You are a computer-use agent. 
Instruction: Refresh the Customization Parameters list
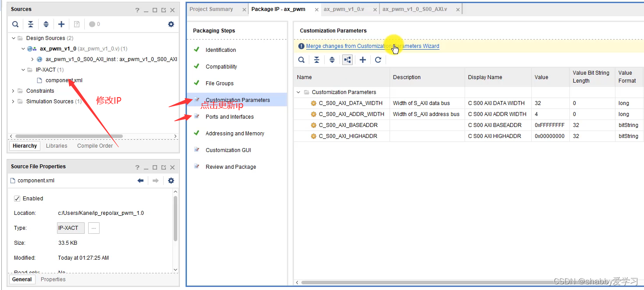pos(378,60)
